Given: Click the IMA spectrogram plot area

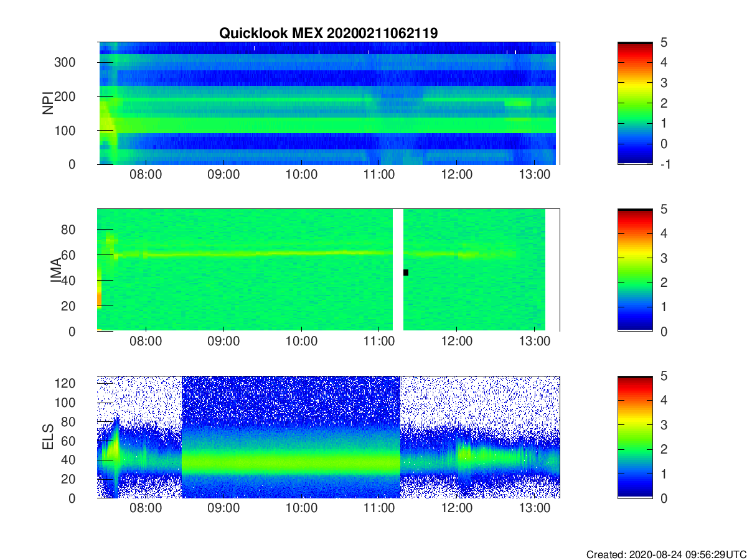Looking at the screenshot, I should (329, 270).
